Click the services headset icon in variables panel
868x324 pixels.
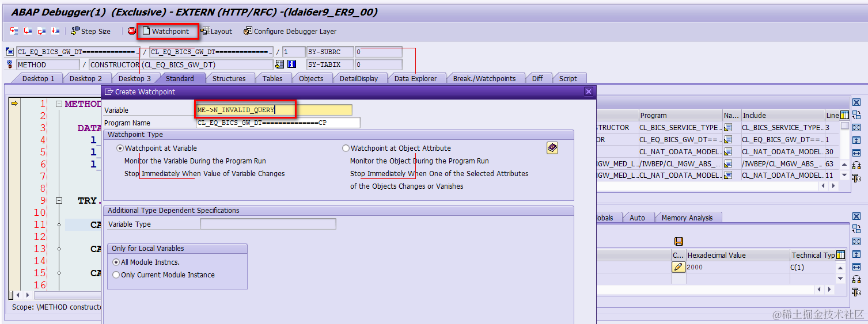[x=856, y=279]
